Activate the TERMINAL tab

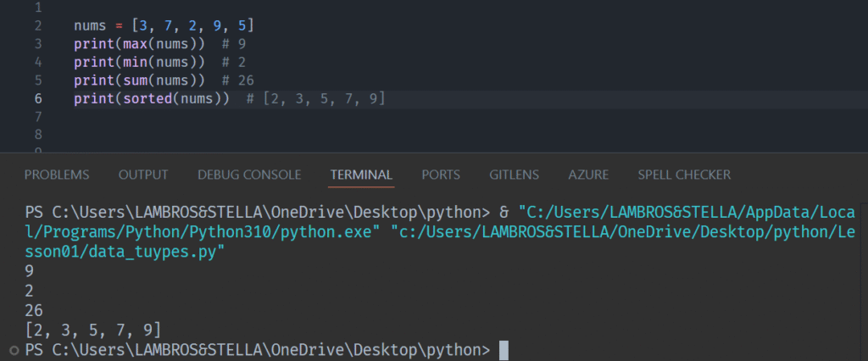point(361,175)
